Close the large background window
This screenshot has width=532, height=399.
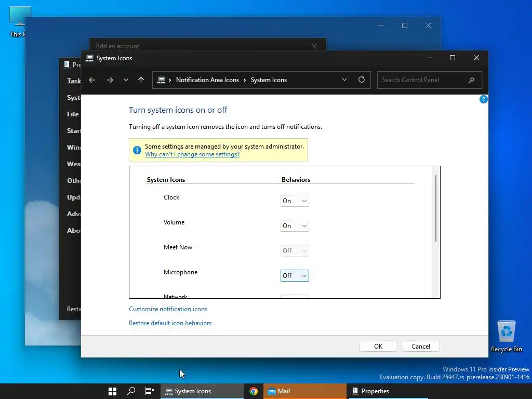point(429,25)
